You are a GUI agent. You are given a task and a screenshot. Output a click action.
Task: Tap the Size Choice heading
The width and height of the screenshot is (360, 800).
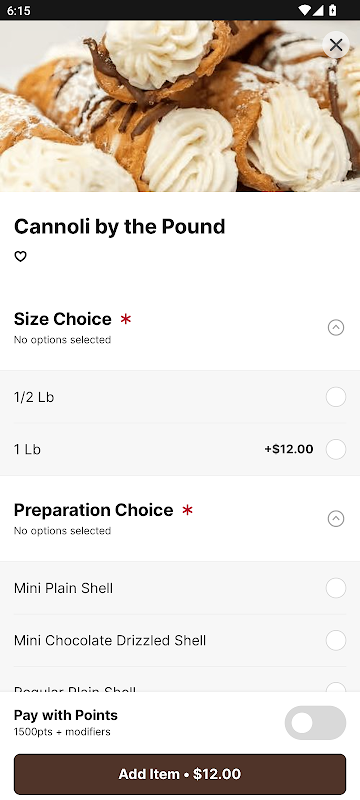pos(63,319)
